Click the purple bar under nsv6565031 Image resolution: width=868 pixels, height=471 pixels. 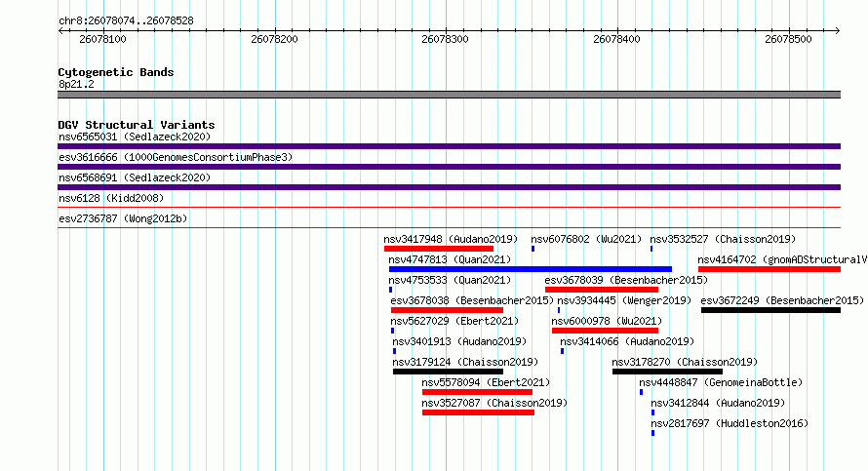point(449,146)
